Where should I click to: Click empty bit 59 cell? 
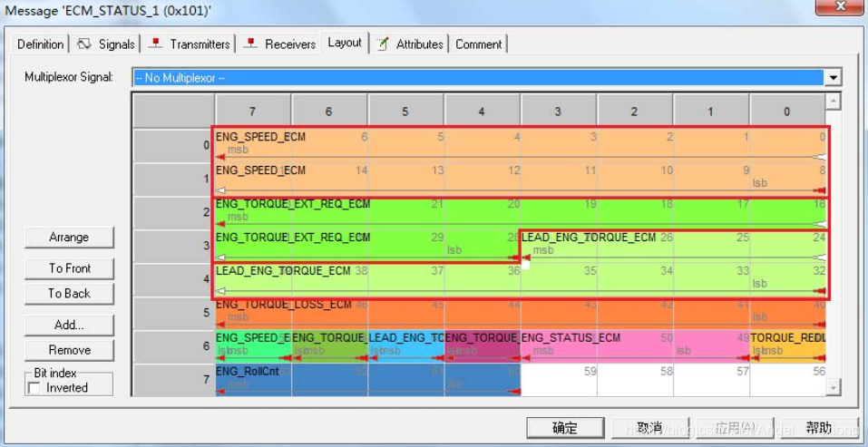coord(559,381)
